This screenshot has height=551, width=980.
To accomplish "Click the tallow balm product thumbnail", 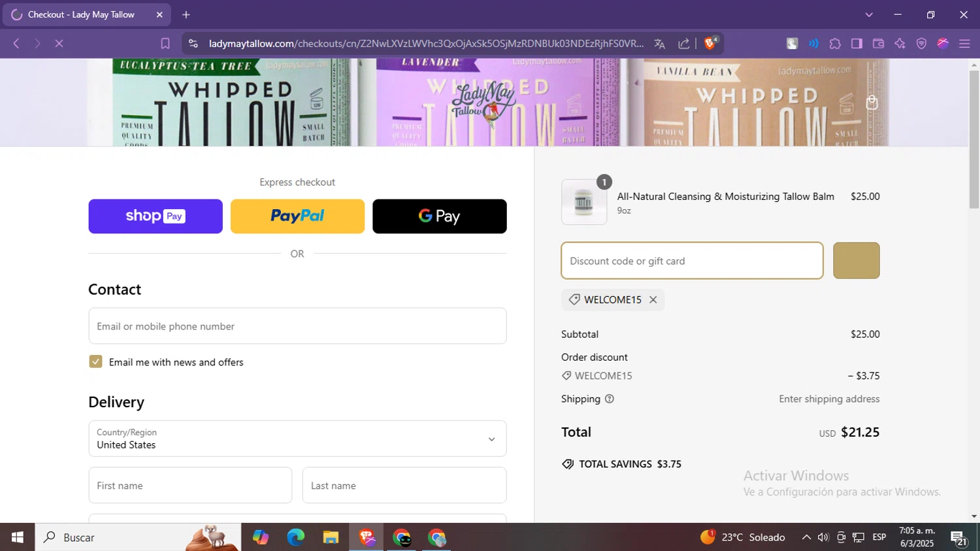I will point(584,202).
